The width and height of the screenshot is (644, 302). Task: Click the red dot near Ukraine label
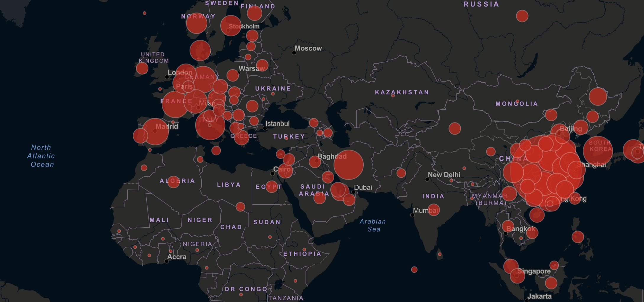tap(273, 94)
